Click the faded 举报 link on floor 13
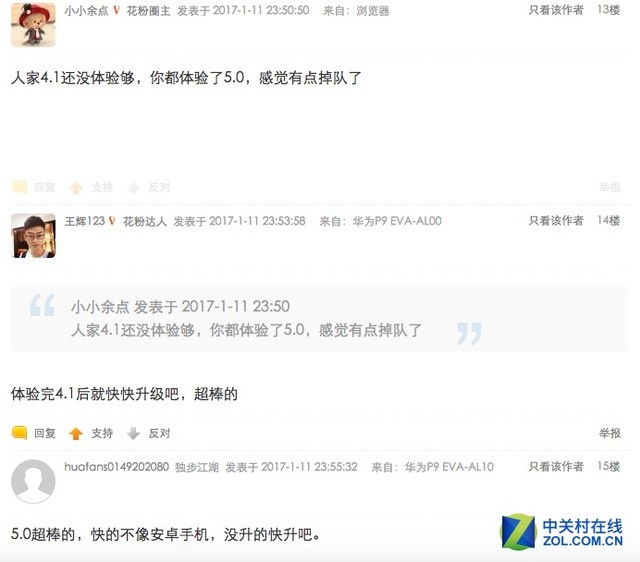Viewport: 640px width, 562px height. tap(610, 187)
